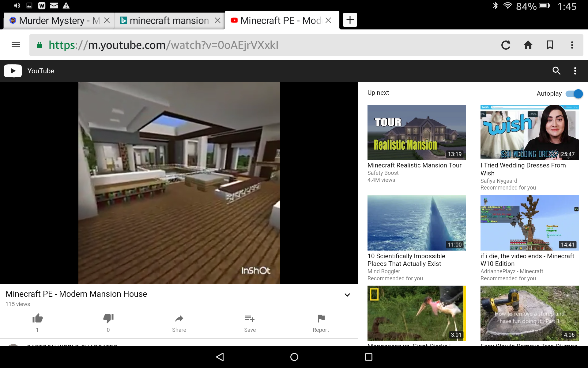Click the address bar URL field
The width and height of the screenshot is (588, 368).
coord(263,45)
